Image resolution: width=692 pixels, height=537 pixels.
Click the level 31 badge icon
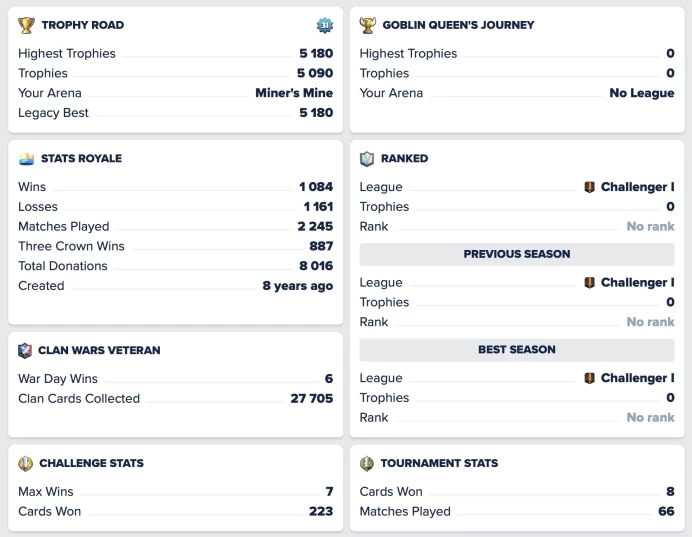pyautogui.click(x=325, y=25)
